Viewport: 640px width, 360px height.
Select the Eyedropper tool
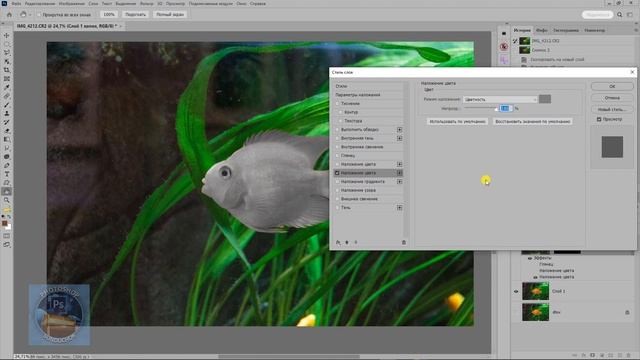coord(7,87)
